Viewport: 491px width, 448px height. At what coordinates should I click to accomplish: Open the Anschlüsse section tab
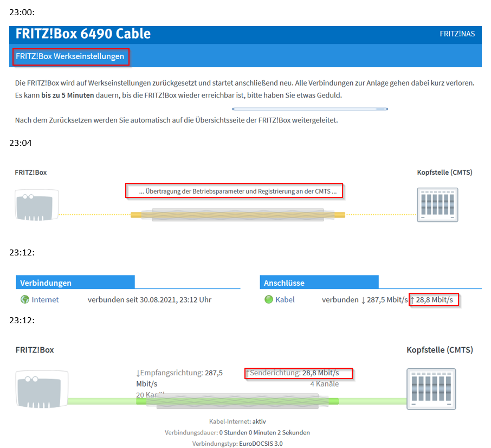[319, 282]
